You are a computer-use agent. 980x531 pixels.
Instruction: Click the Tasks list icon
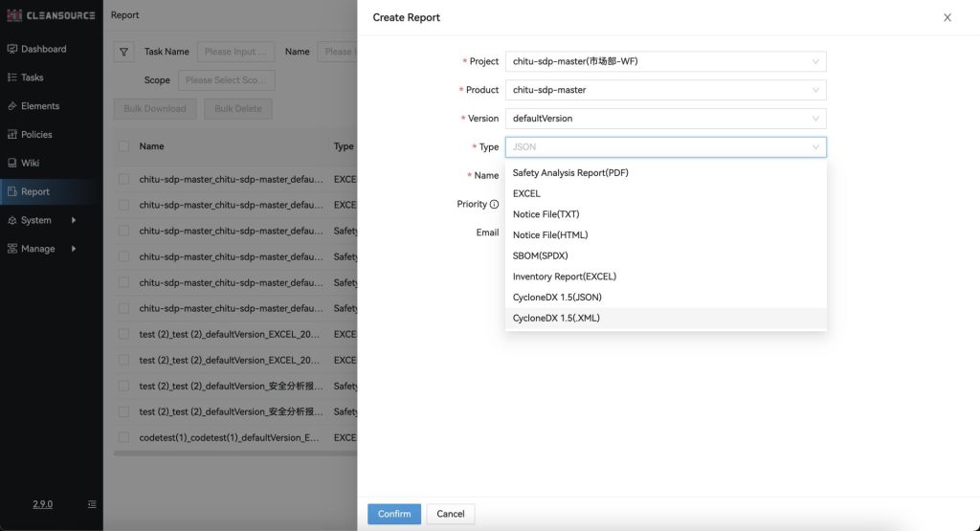[x=11, y=77]
